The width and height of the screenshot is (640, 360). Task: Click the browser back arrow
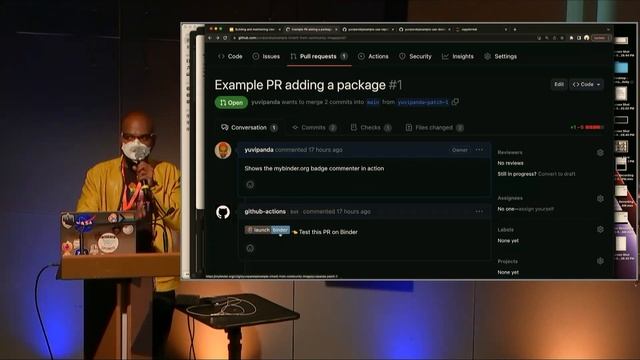(210, 38)
